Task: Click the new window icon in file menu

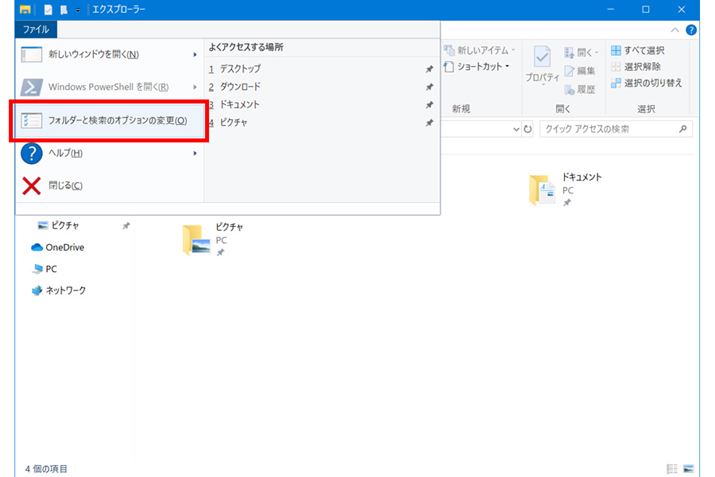Action: click(x=31, y=54)
